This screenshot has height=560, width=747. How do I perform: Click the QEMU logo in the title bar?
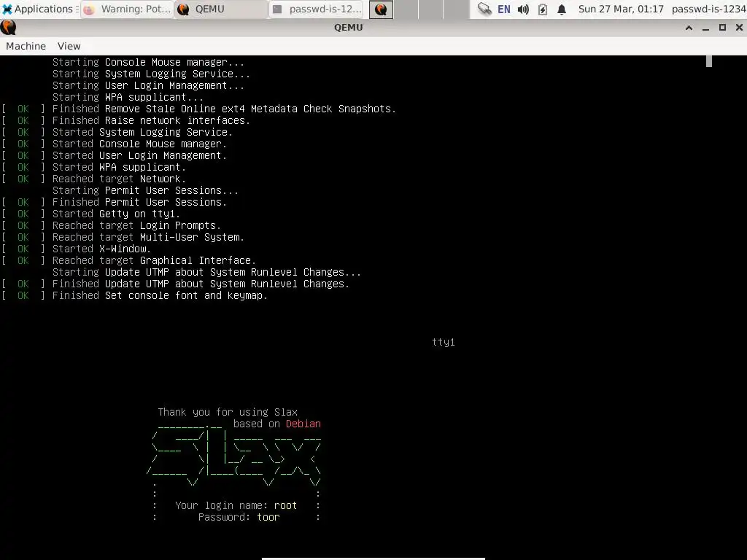(8, 27)
